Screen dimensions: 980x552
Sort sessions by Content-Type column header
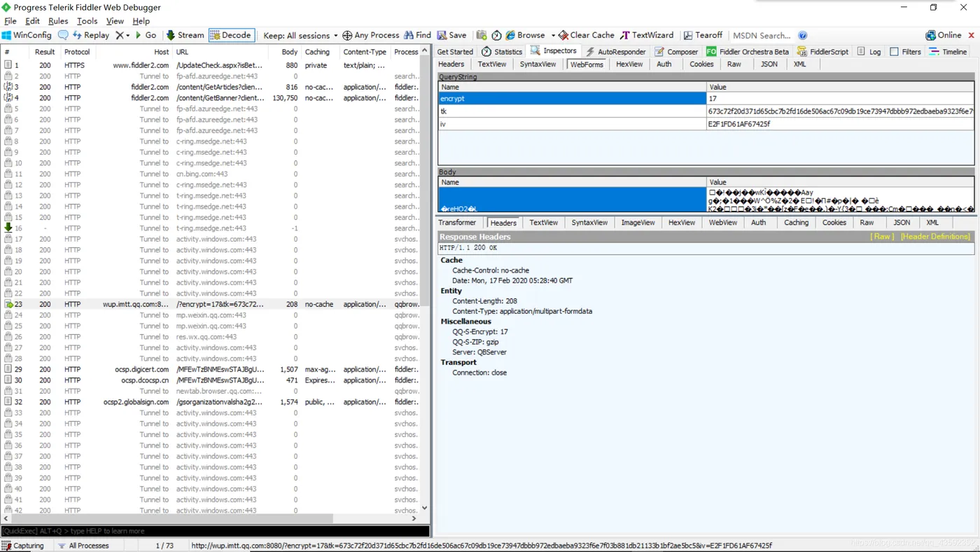click(365, 52)
